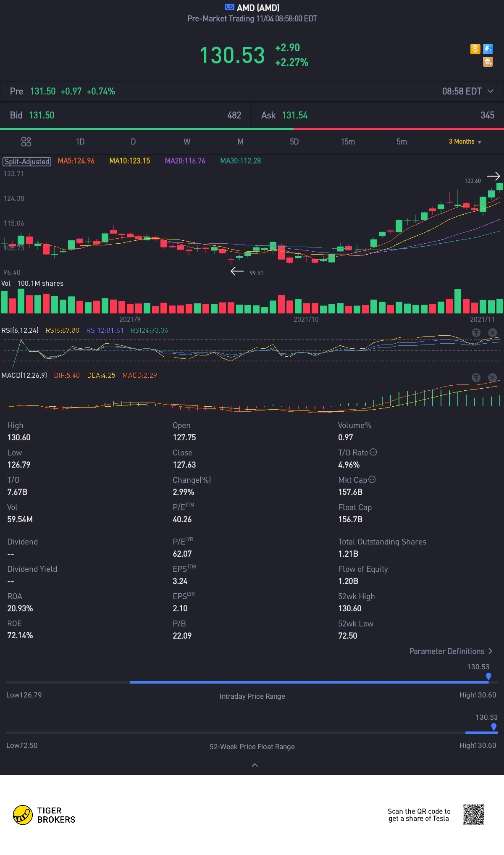
Task: Switch to the W weekly chart tab
Action: point(187,142)
